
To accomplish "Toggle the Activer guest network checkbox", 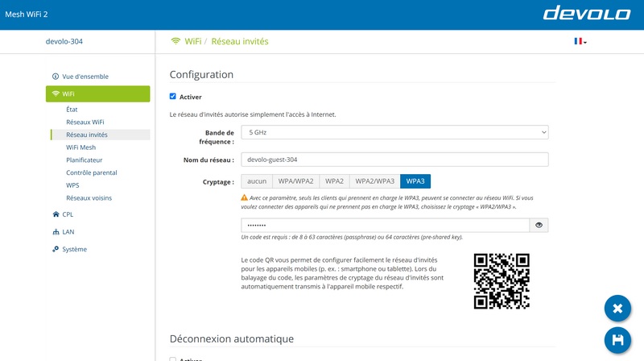I will click(x=173, y=96).
